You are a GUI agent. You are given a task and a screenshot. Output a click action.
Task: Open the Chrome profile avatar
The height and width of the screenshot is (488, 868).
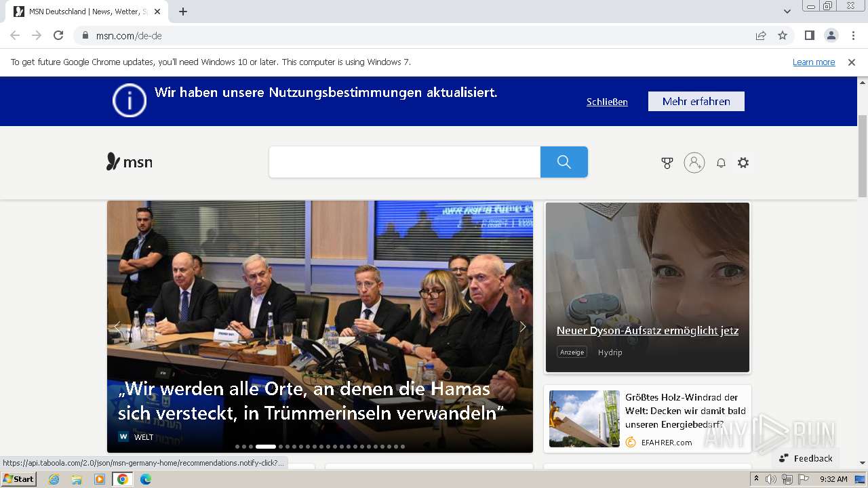831,35
